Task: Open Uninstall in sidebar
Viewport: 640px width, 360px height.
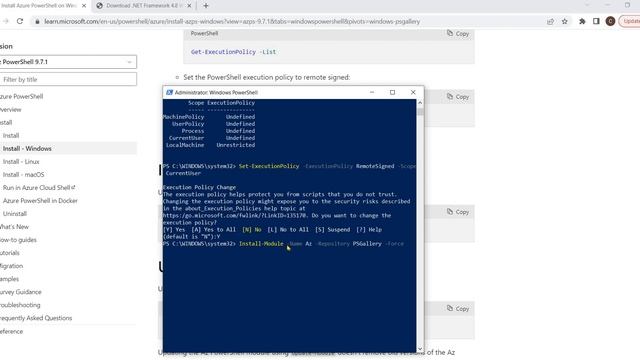Action: [15, 214]
